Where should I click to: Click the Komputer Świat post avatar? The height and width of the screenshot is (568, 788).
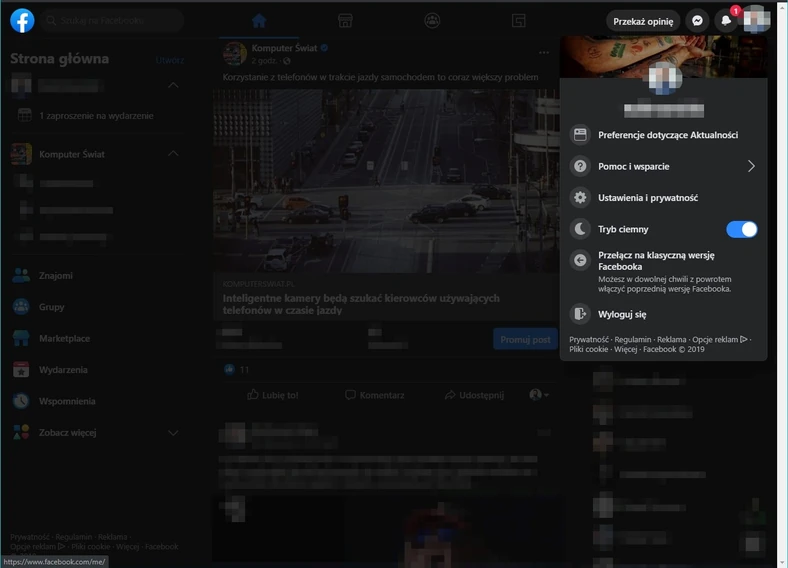(x=235, y=54)
